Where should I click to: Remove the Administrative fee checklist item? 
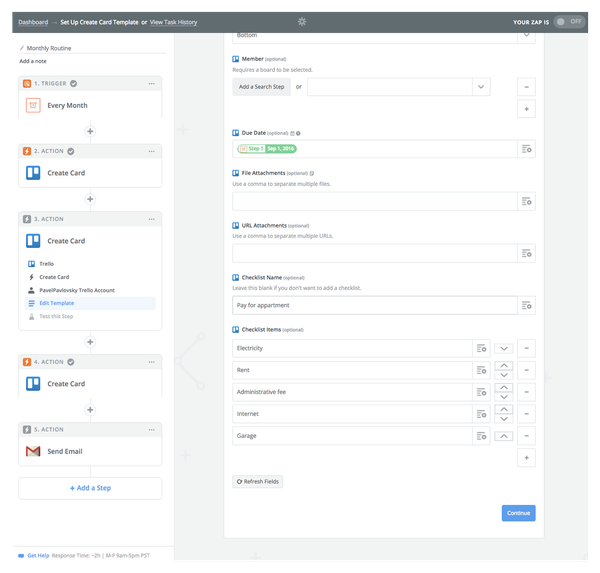point(526,392)
